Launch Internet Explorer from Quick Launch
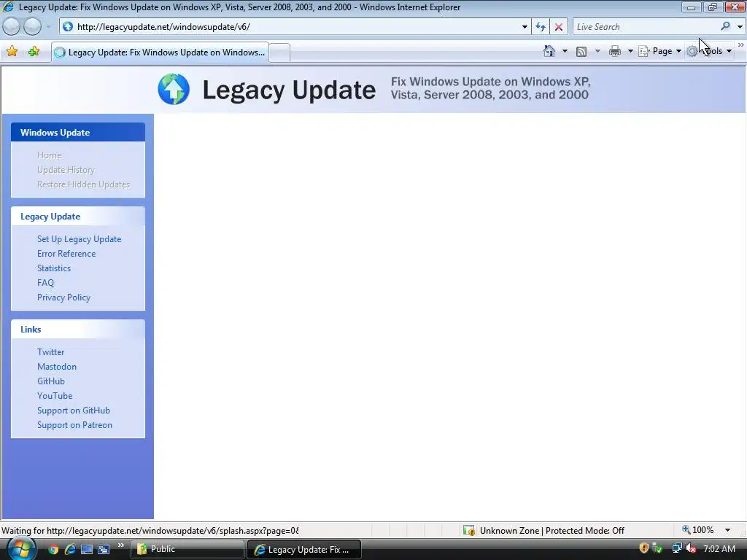 click(x=69, y=549)
